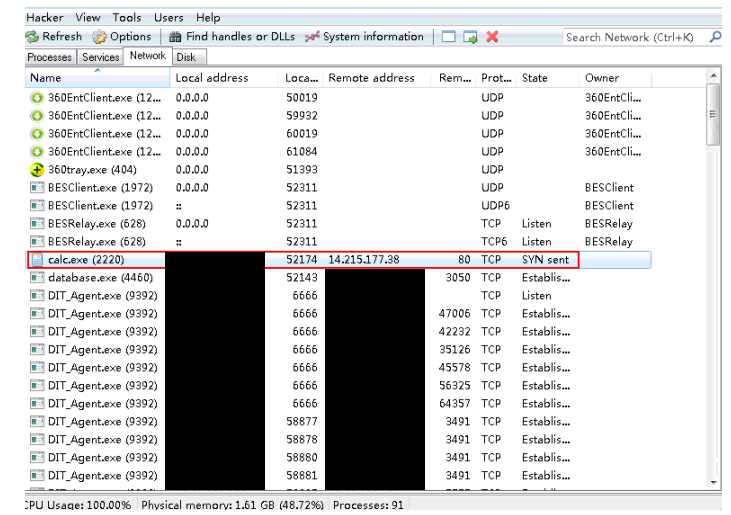Click icon of 360EntClient.exe row with port 60019
731x515 pixels.
[x=37, y=134]
